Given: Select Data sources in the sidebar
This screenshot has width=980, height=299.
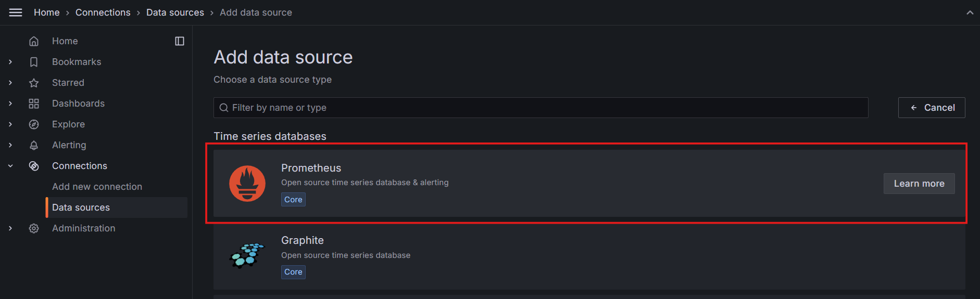Looking at the screenshot, I should (81, 207).
